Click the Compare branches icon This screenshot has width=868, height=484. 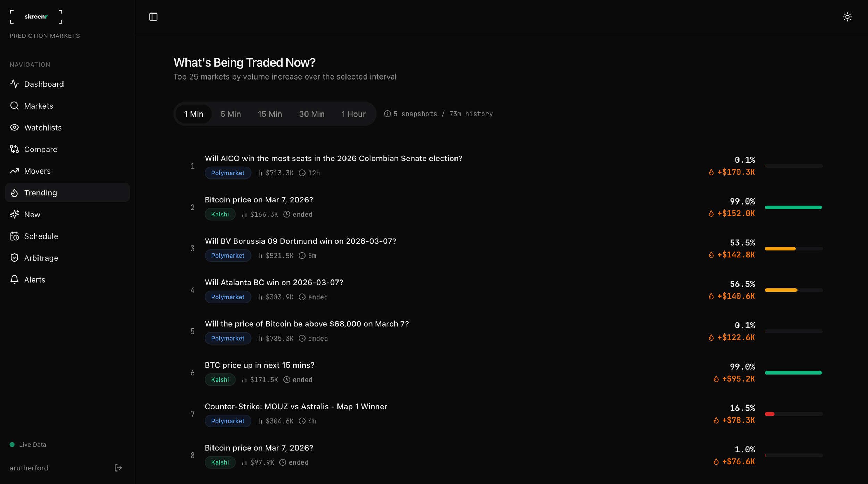pos(14,149)
